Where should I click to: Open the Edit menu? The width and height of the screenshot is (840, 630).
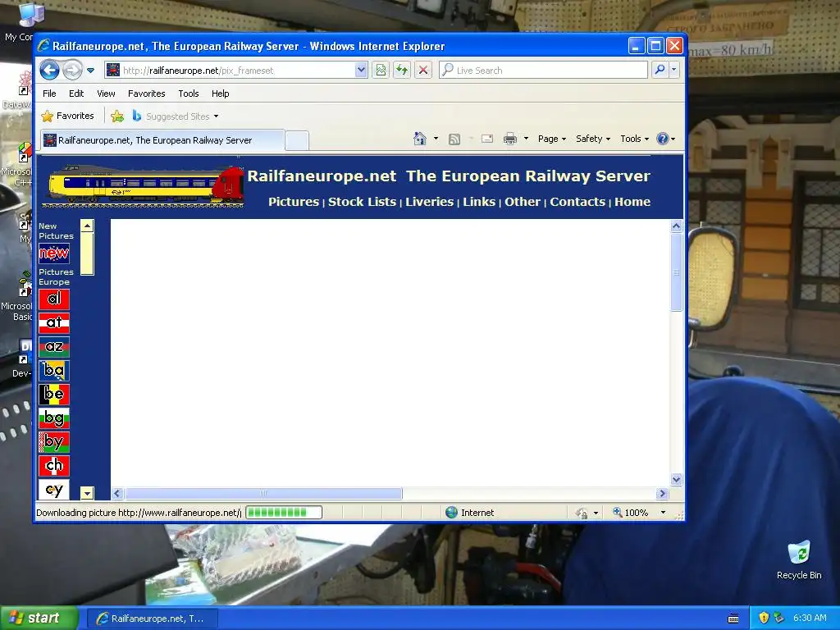76,94
